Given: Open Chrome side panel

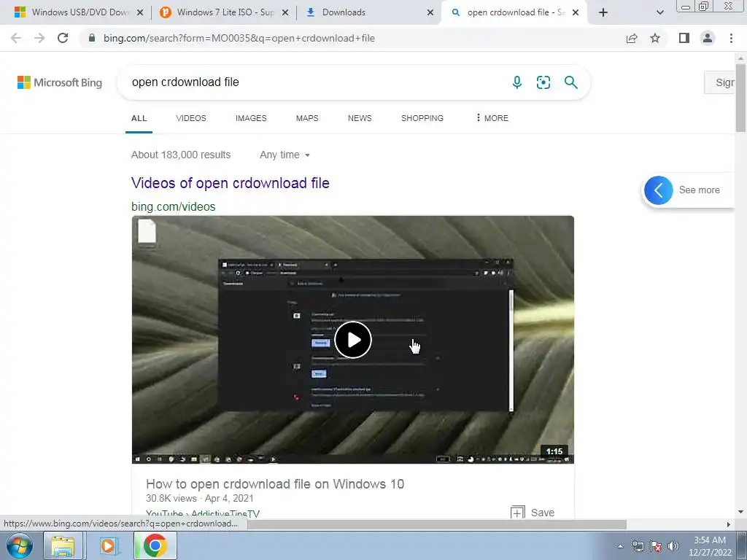Looking at the screenshot, I should tap(684, 38).
